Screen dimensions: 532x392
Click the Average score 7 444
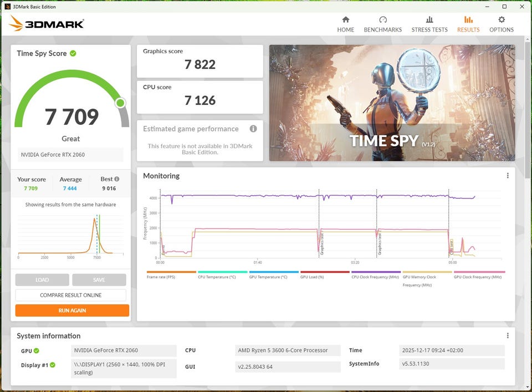[x=70, y=189]
